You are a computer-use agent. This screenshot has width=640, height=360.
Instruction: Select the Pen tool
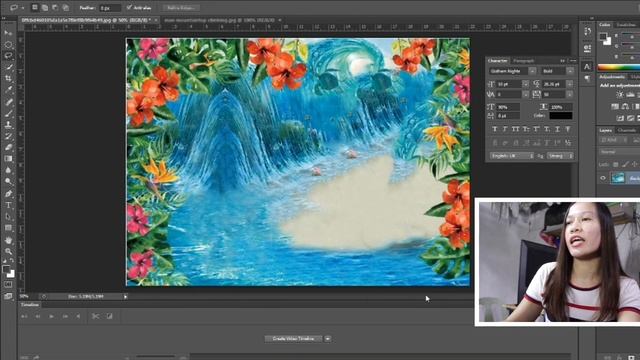click(8, 193)
